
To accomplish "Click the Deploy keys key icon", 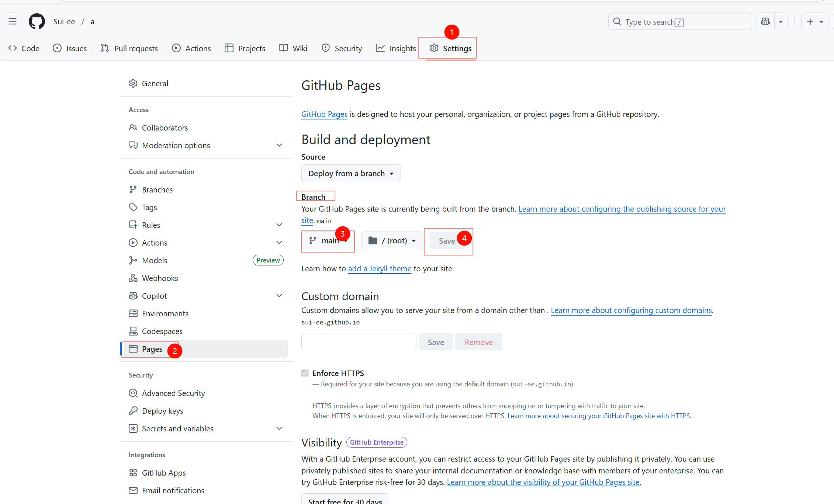I will (133, 411).
